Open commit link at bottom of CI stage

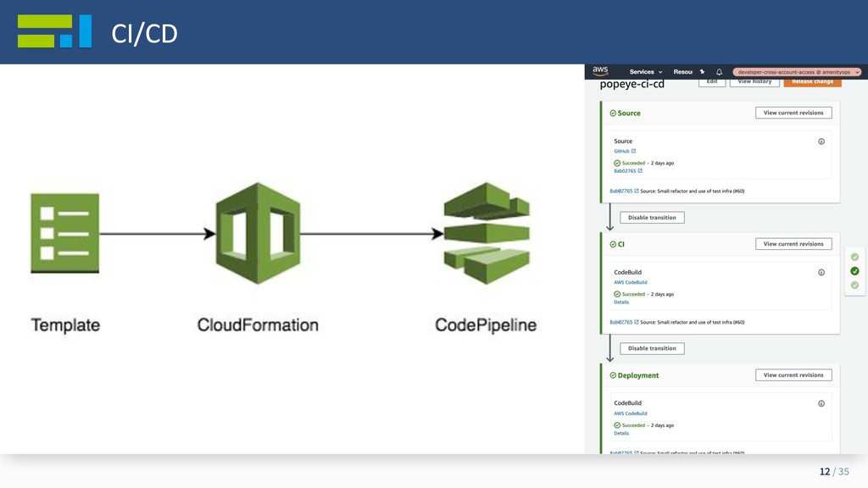click(x=621, y=322)
